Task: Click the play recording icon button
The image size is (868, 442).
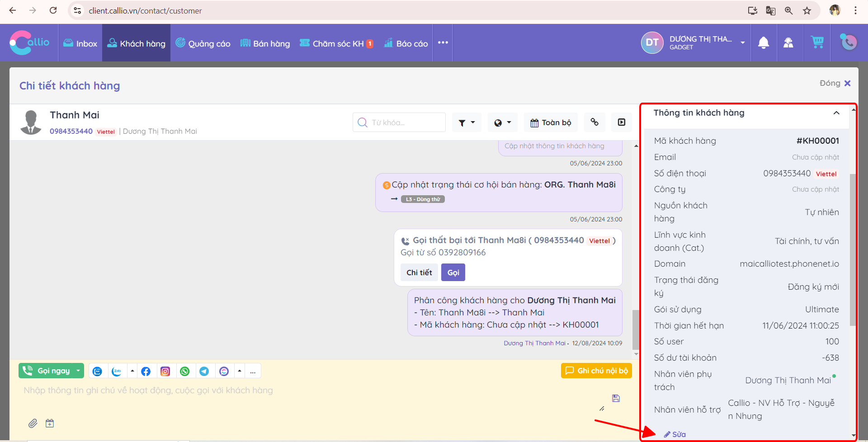Action: point(622,122)
